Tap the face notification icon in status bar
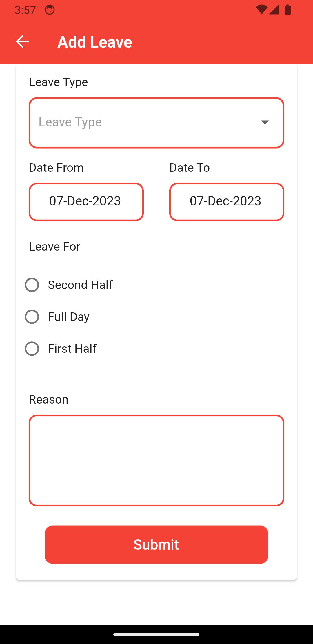 [50, 10]
